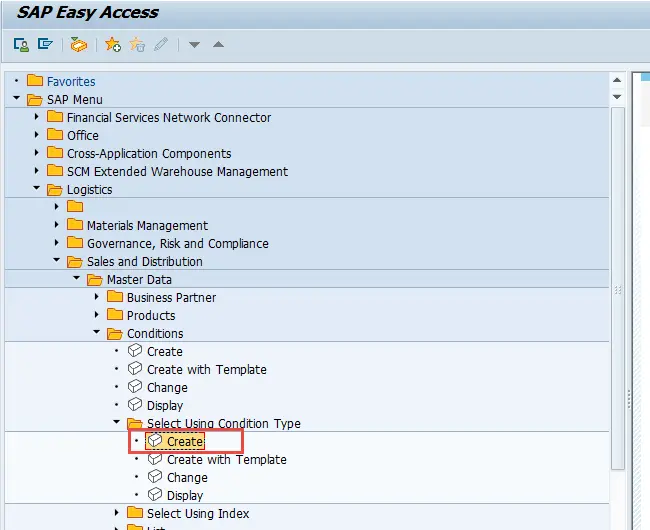This screenshot has width=650, height=530.
Task: Click the cube icon beside Create with Template under Conditions
Action: pyautogui.click(x=135, y=368)
